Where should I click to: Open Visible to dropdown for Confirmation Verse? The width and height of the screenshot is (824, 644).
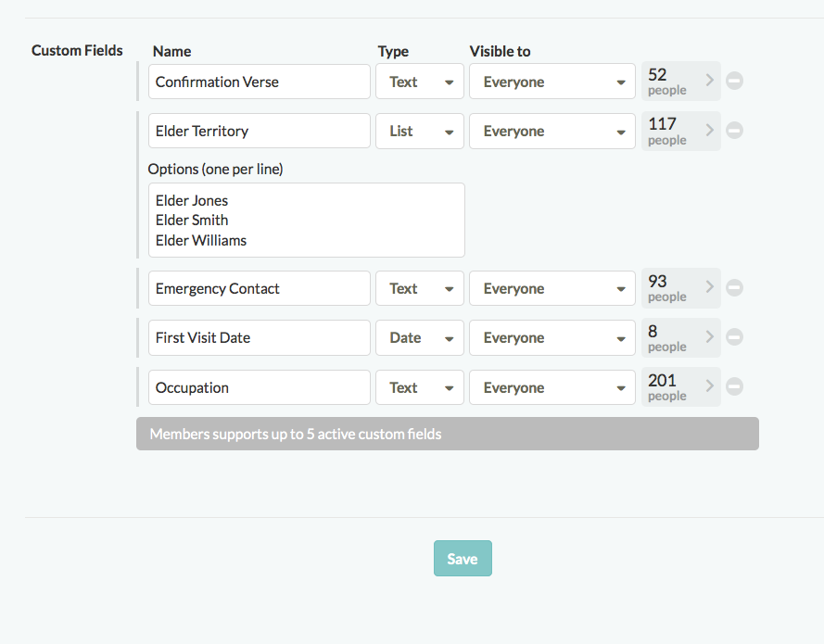[x=552, y=82]
